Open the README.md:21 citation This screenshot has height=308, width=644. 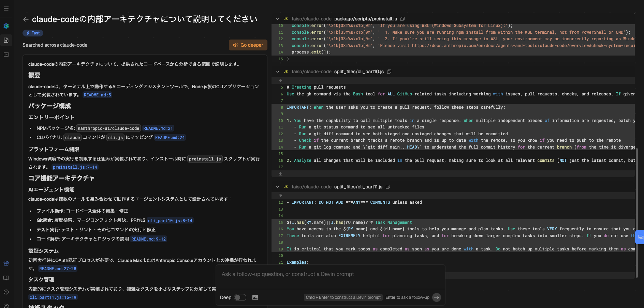158,128
